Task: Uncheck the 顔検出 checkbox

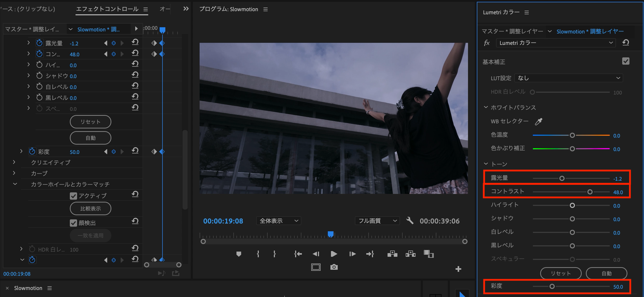Action: (x=73, y=223)
